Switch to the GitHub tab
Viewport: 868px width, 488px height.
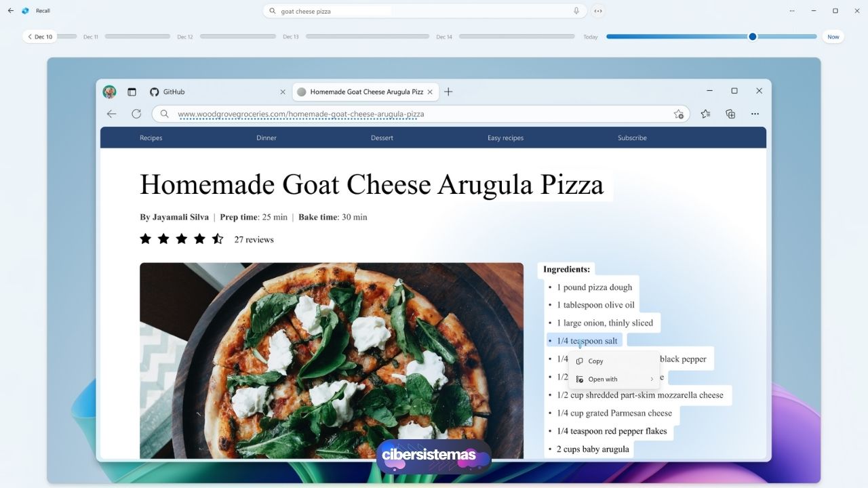pyautogui.click(x=217, y=91)
